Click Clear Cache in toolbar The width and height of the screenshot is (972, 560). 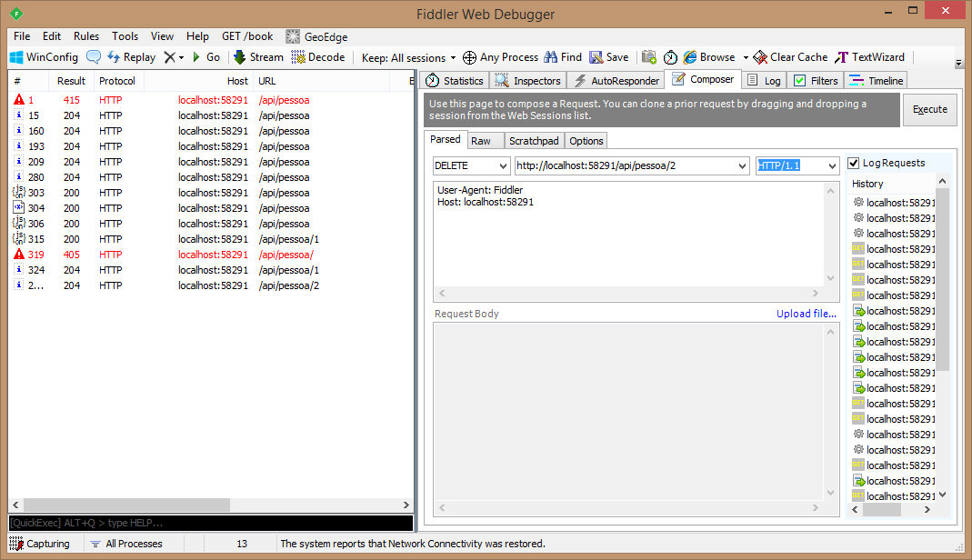coord(790,57)
